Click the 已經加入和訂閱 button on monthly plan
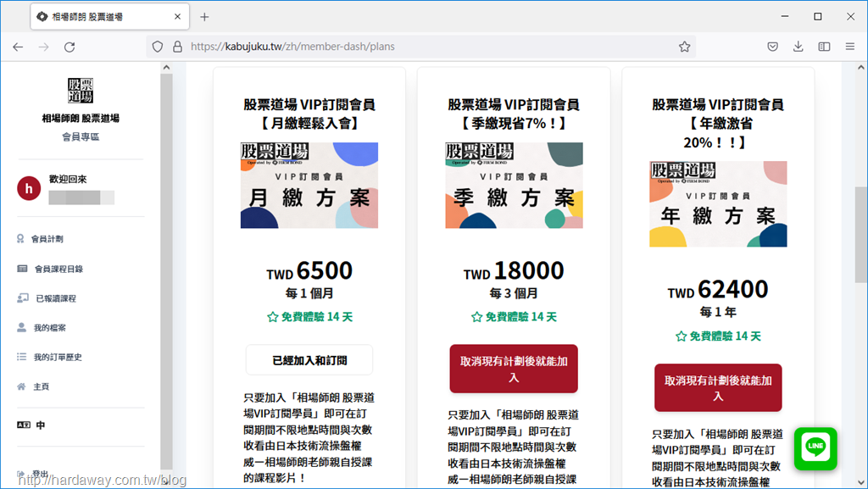Viewport: 868px width, 489px height. click(309, 361)
